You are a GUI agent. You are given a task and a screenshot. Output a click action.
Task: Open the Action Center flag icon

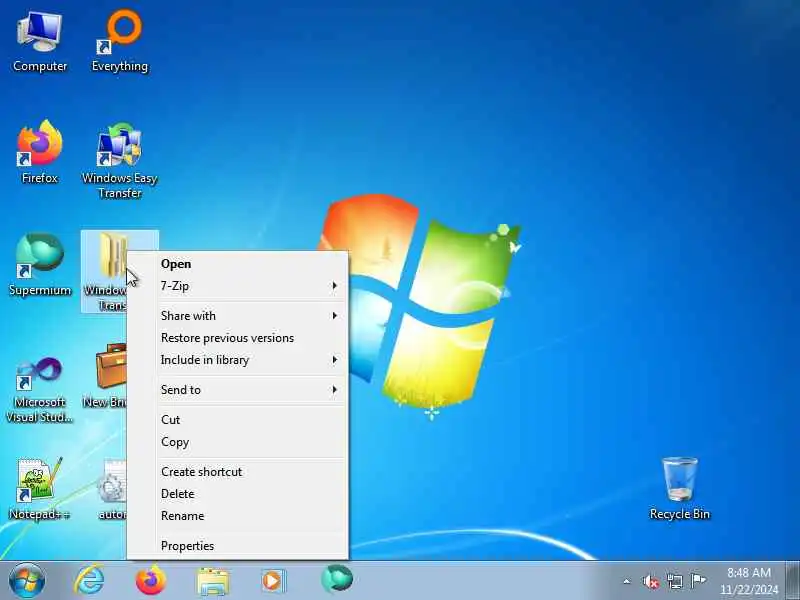click(698, 581)
